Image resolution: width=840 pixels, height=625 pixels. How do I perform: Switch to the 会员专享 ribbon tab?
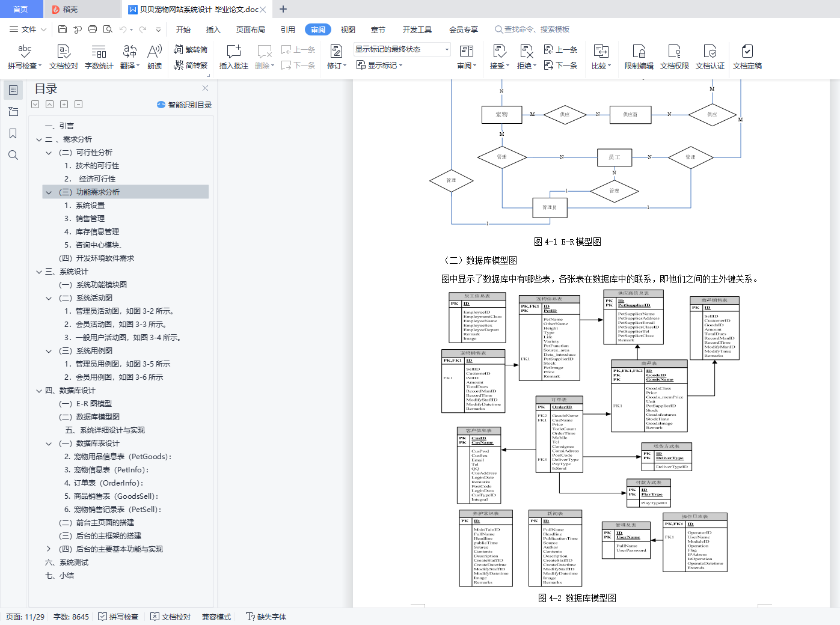[x=464, y=29]
